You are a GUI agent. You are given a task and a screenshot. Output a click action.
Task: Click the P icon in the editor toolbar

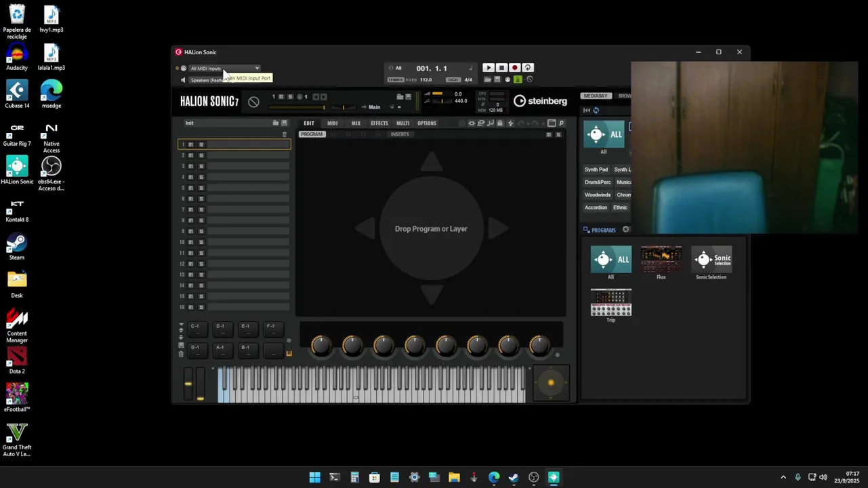click(561, 123)
